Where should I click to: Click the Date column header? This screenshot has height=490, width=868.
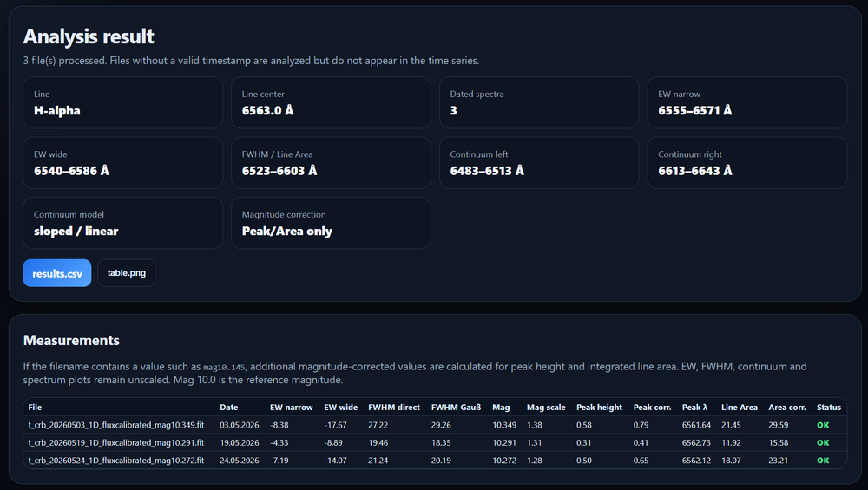(x=228, y=407)
